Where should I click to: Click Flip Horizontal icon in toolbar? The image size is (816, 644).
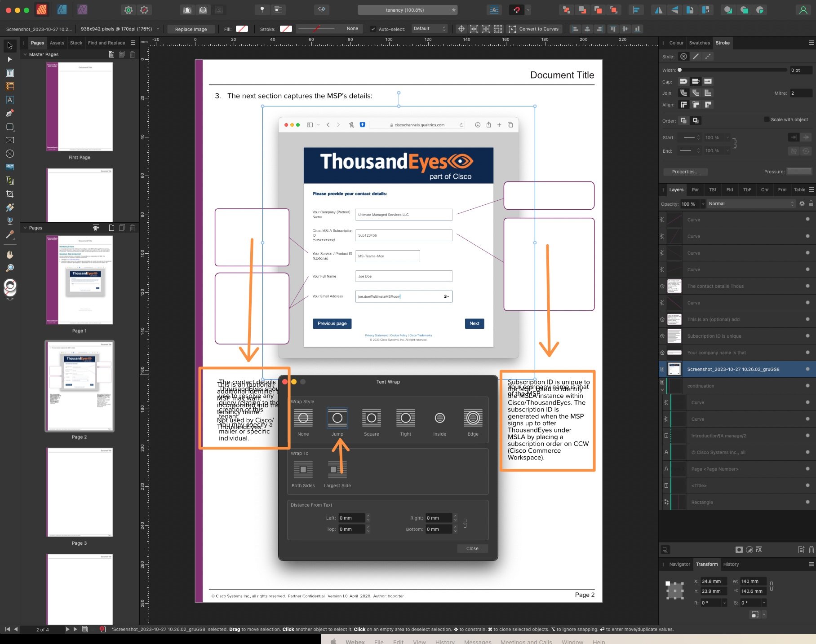point(658,10)
